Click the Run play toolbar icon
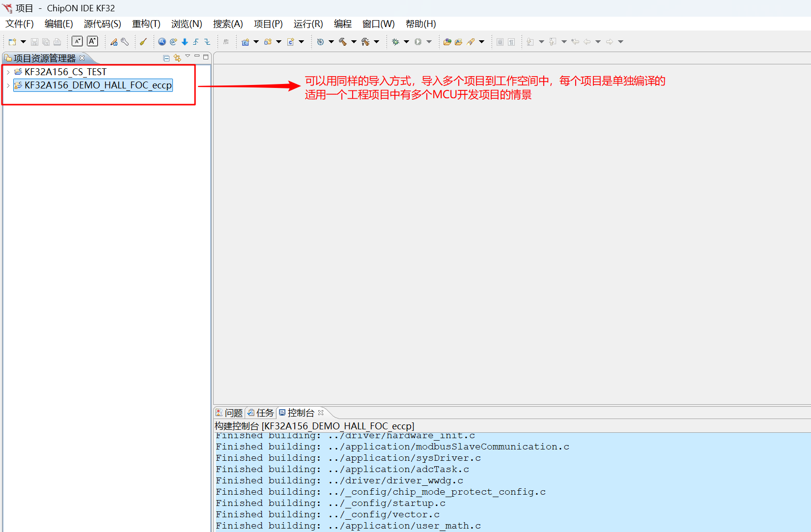Viewport: 811px width, 532px height. pos(418,42)
